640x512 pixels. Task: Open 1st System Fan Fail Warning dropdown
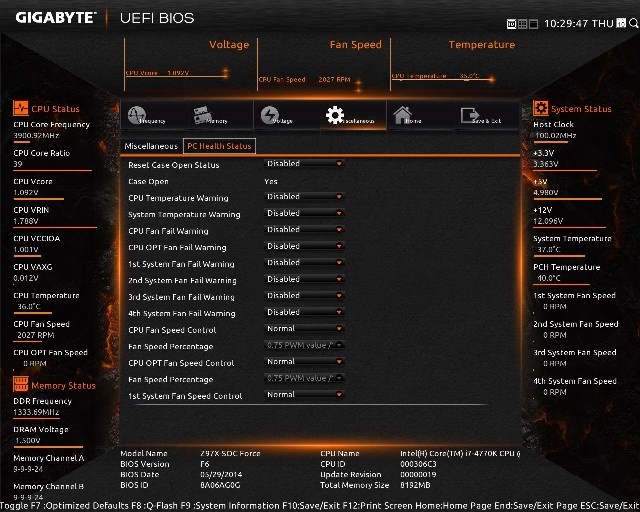[x=304, y=263]
